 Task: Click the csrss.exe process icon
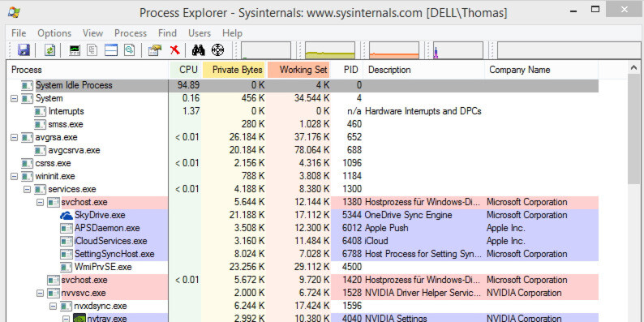click(27, 163)
